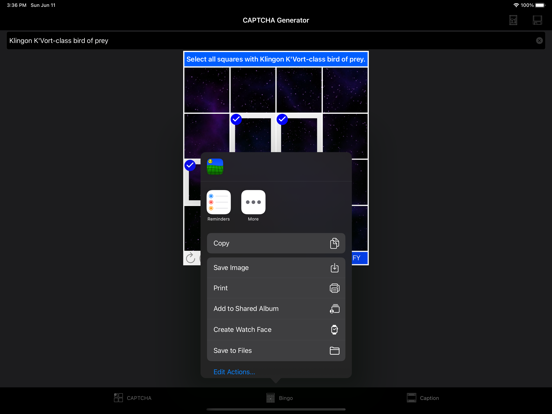Viewport: 552px width, 414px height.
Task: Tap the CAPTCHA Generator title
Action: [x=276, y=20]
